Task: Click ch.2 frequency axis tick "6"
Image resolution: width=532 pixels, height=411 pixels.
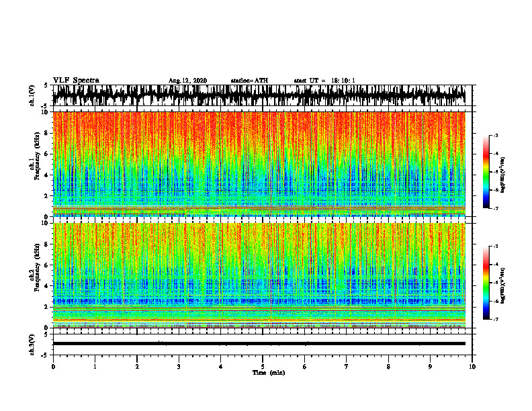Action: pyautogui.click(x=47, y=265)
